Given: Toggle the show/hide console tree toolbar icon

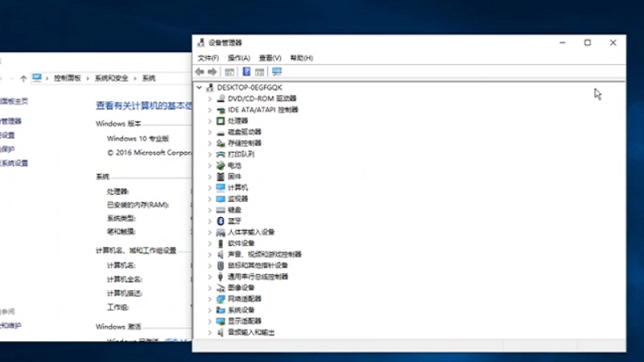Looking at the screenshot, I should [229, 72].
